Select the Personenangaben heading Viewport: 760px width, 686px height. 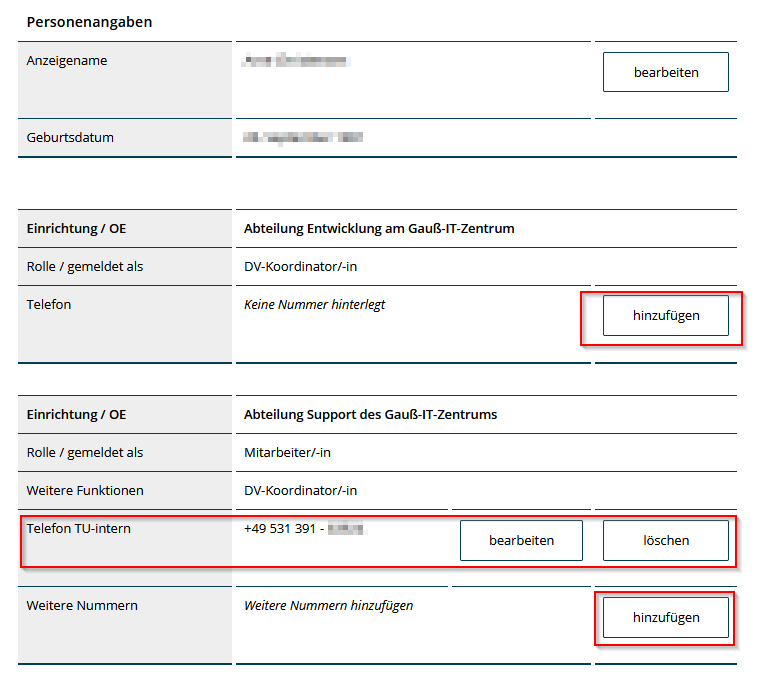click(89, 22)
